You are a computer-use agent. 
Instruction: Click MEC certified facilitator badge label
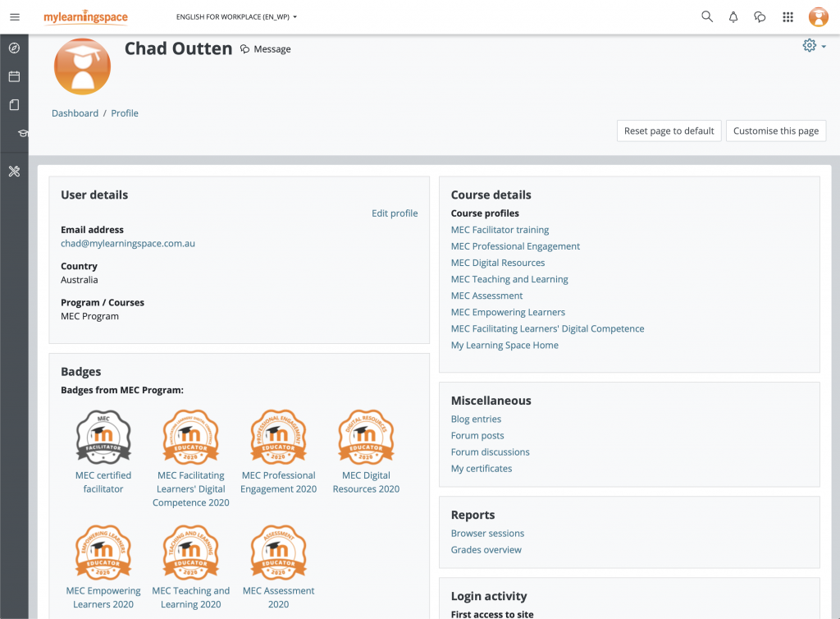point(103,483)
